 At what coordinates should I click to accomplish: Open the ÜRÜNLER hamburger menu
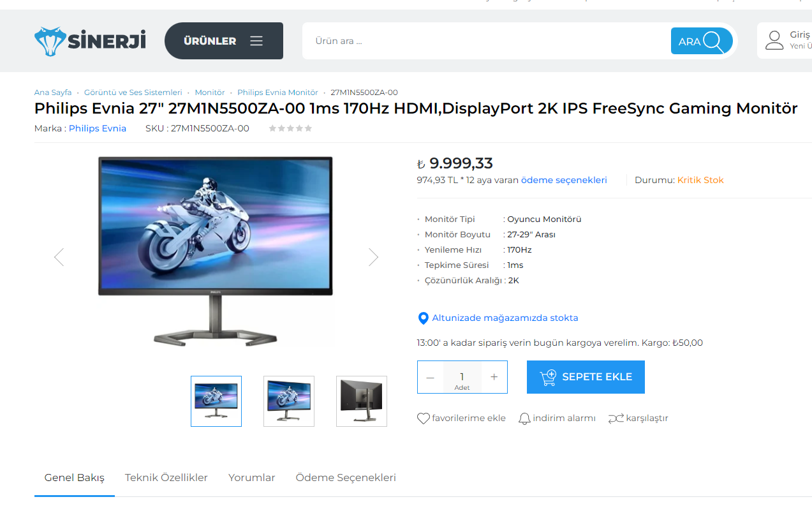(224, 41)
